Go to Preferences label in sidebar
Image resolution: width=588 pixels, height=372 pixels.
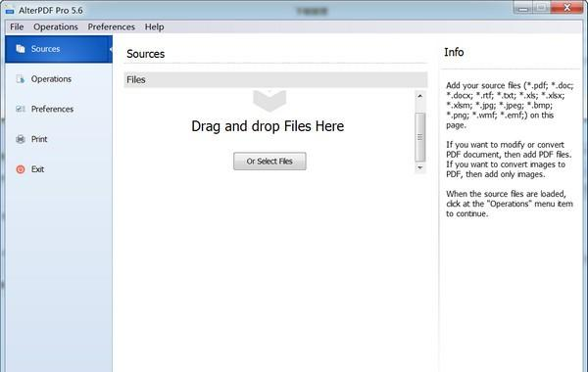52,109
